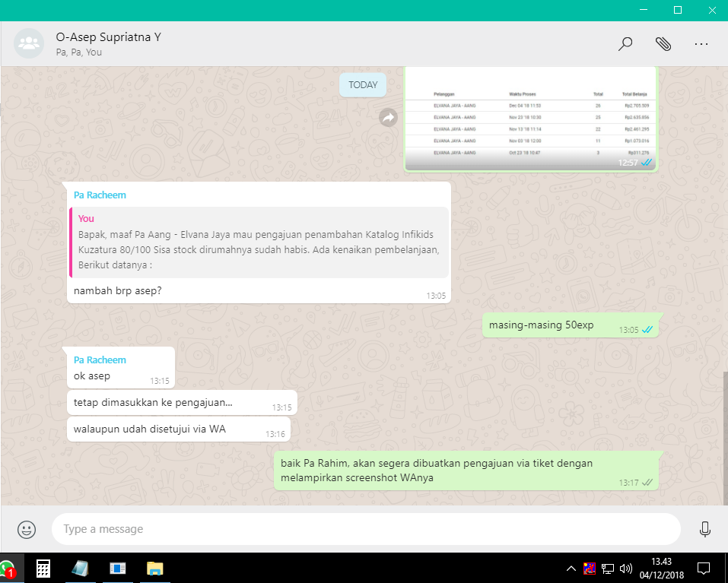
Task: Focus the 'Type a message' field
Action: (365, 529)
